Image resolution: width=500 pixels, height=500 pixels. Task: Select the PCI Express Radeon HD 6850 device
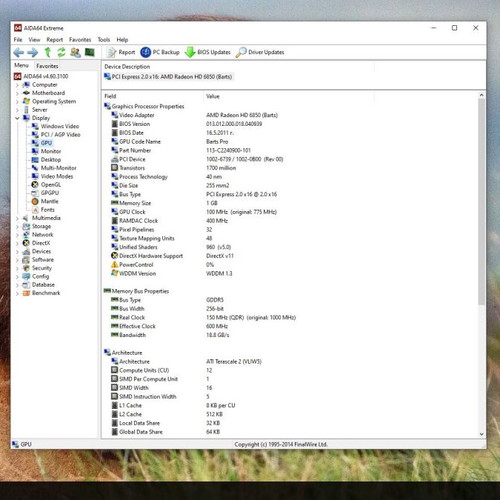pyautogui.click(x=168, y=77)
